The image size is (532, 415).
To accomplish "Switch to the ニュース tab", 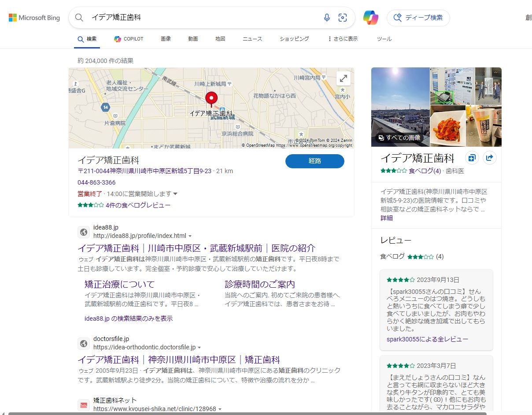I will [252, 39].
